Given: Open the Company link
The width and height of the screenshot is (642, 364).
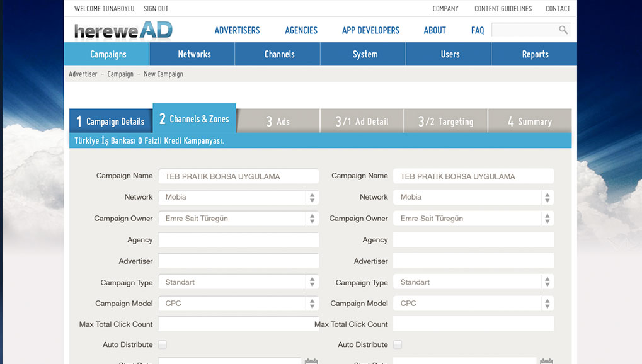Looking at the screenshot, I should tap(445, 9).
